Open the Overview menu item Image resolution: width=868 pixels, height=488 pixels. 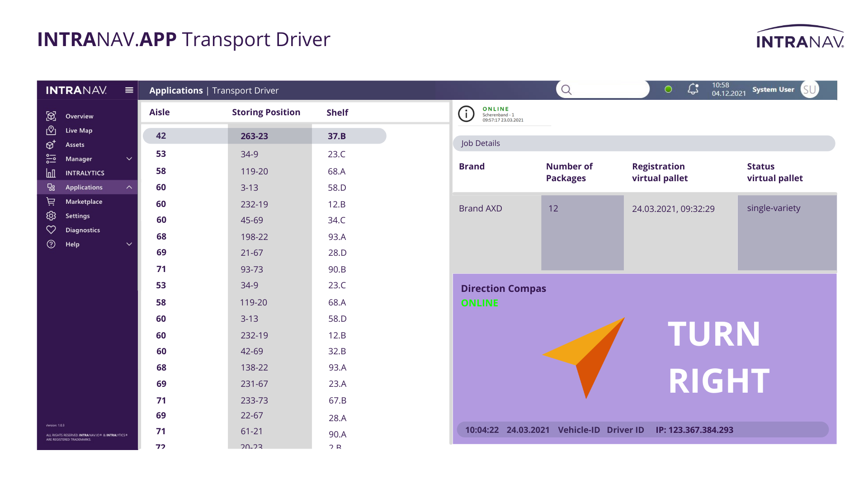point(80,116)
